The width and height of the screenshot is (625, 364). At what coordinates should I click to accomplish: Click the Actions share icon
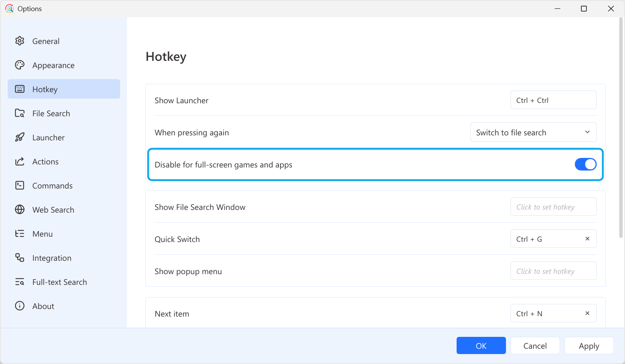pos(20,161)
